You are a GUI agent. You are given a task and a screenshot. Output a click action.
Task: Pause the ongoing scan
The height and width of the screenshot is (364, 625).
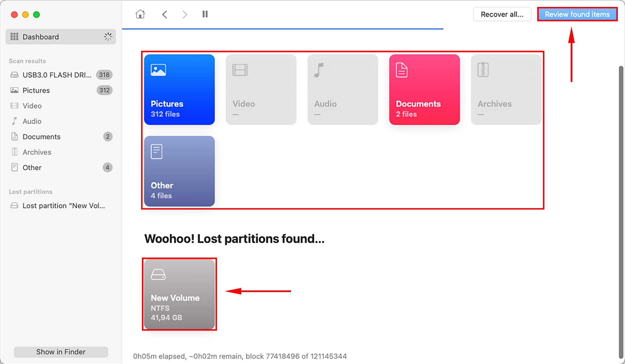coord(205,14)
